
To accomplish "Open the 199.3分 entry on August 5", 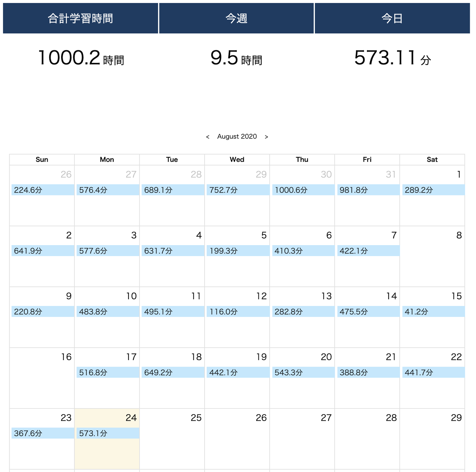I will (x=237, y=251).
